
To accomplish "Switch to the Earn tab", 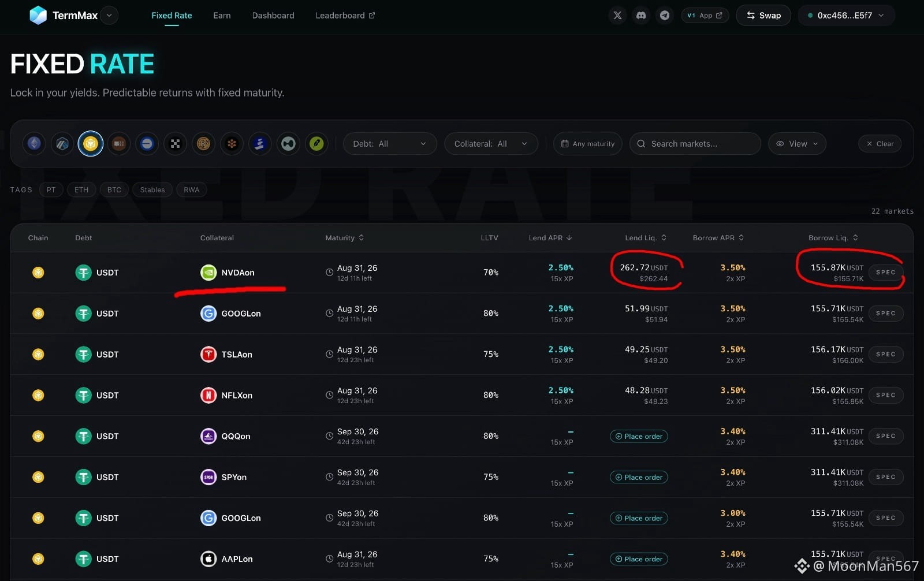I will pos(222,16).
